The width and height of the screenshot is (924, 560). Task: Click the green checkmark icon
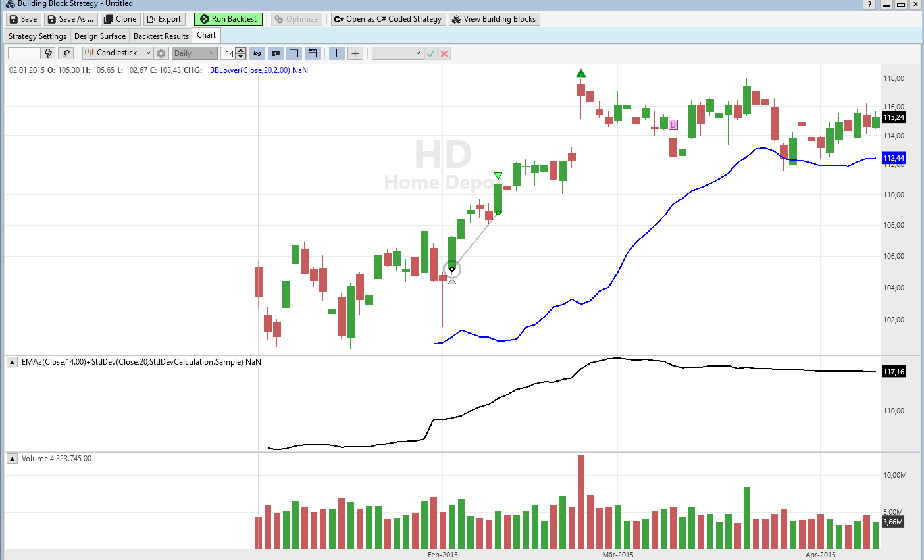pyautogui.click(x=431, y=53)
